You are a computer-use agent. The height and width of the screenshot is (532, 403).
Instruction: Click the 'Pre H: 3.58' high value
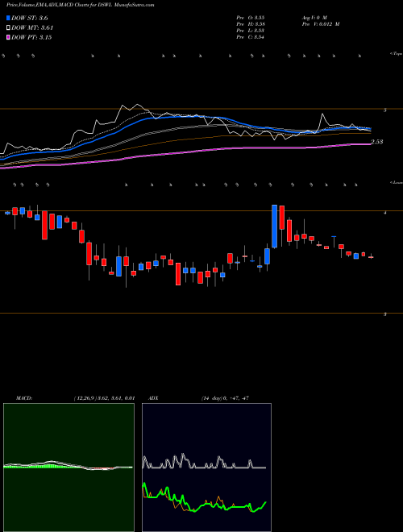pos(251,24)
